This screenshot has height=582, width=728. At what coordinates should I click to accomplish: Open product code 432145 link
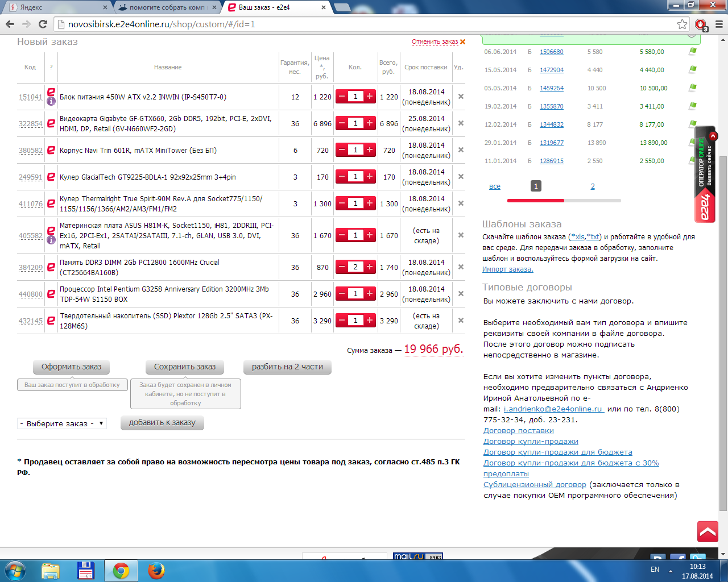coord(30,321)
